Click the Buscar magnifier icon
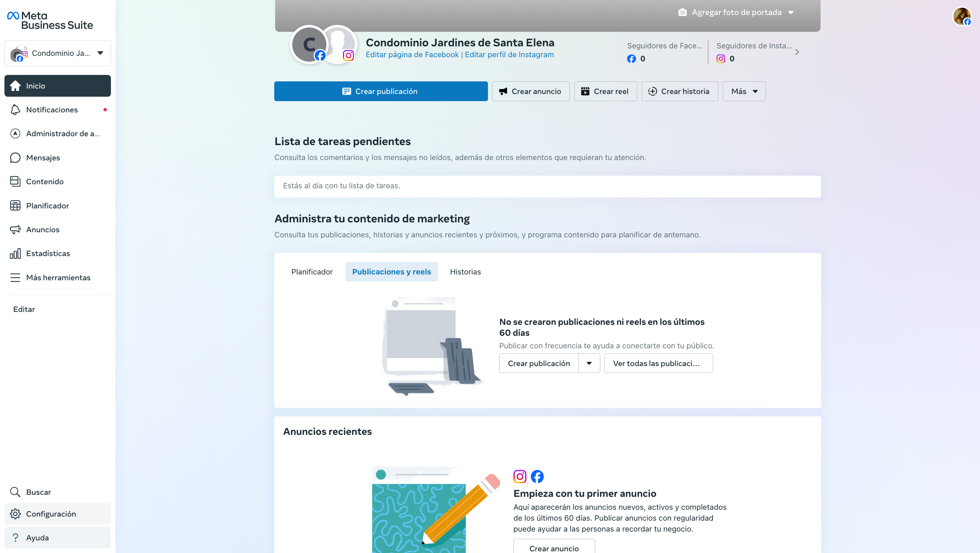The width and height of the screenshot is (980, 553). pos(15,492)
